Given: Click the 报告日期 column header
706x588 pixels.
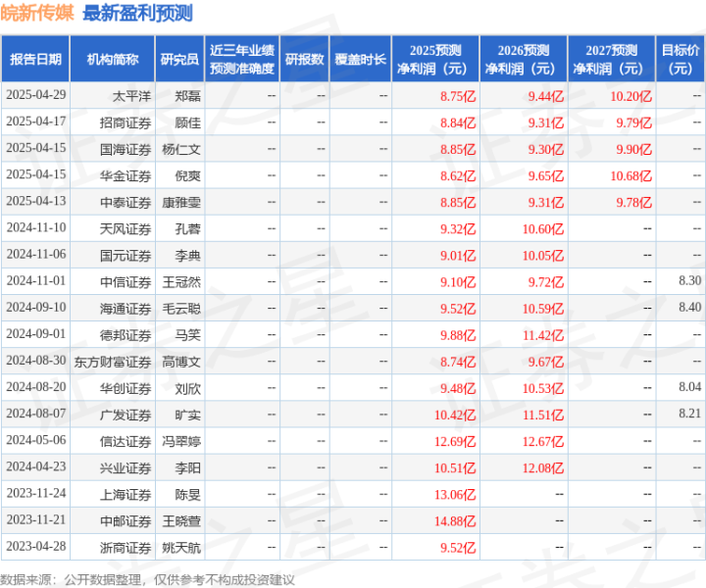Looking at the screenshot, I should (x=35, y=59).
